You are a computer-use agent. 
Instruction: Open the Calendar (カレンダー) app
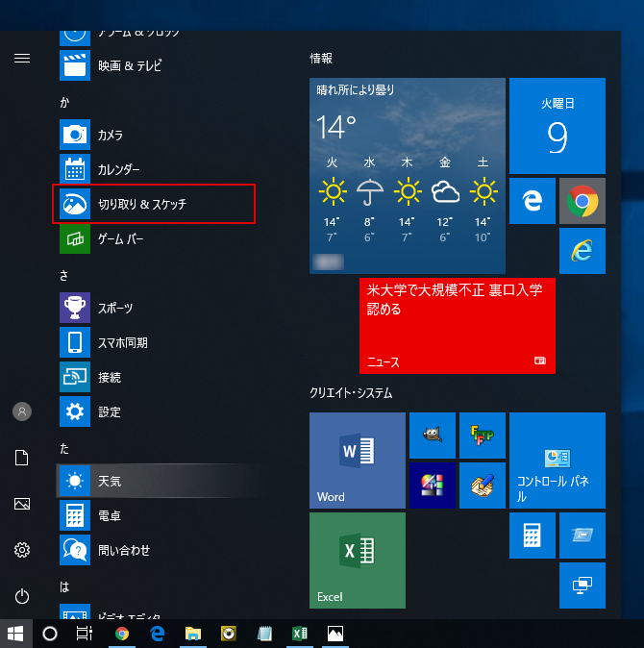coord(157,169)
